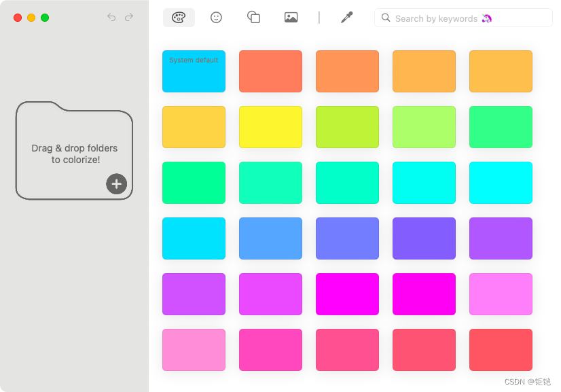Click the drag and drop folder area

pyautogui.click(x=73, y=149)
